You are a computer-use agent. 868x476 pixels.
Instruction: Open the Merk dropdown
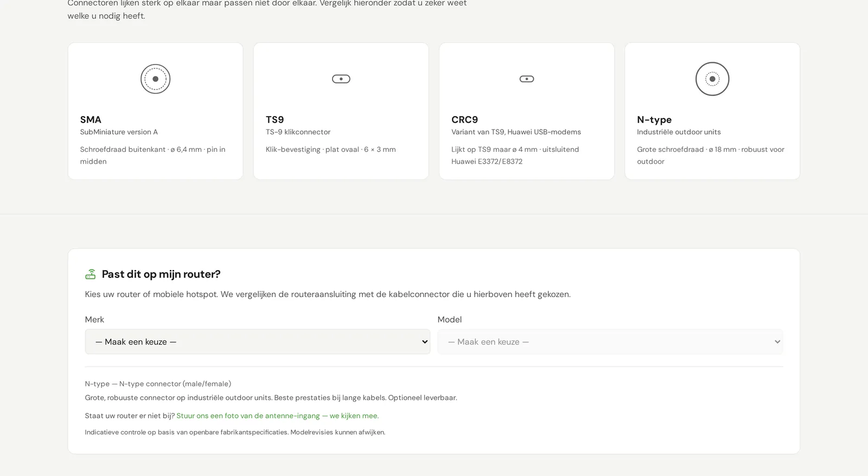(x=258, y=342)
